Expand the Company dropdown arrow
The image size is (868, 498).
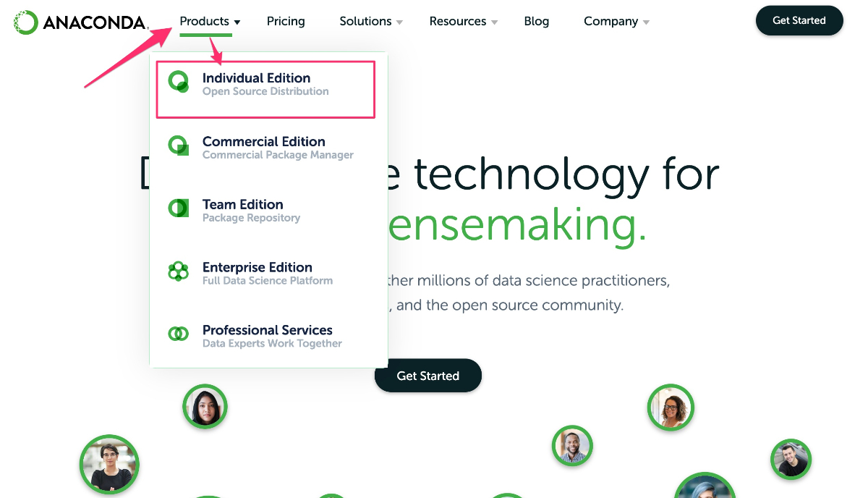coord(646,22)
